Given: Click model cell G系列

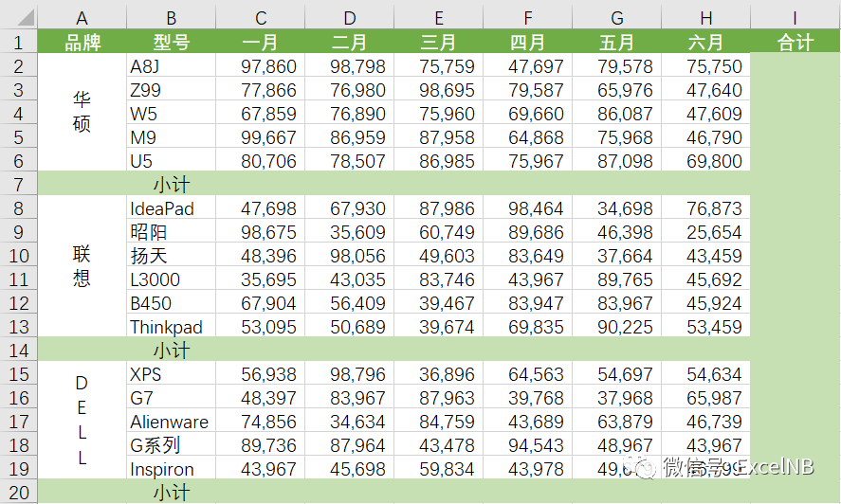Looking at the screenshot, I should coord(171,444).
